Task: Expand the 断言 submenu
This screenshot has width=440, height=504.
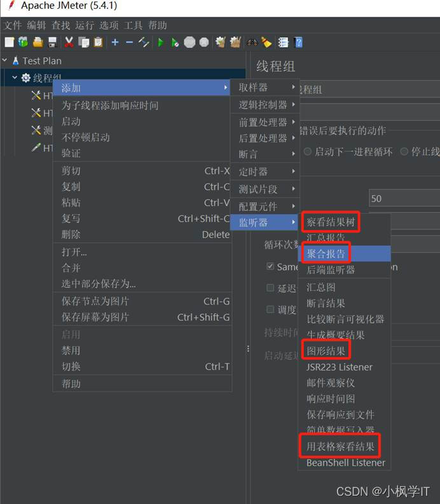Action: (265, 154)
